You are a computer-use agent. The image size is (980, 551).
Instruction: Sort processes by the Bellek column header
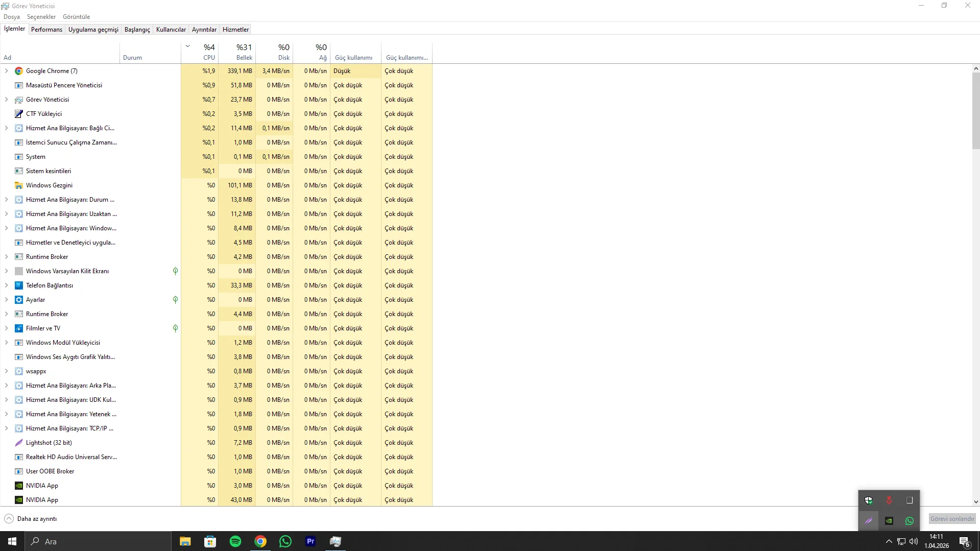click(237, 52)
